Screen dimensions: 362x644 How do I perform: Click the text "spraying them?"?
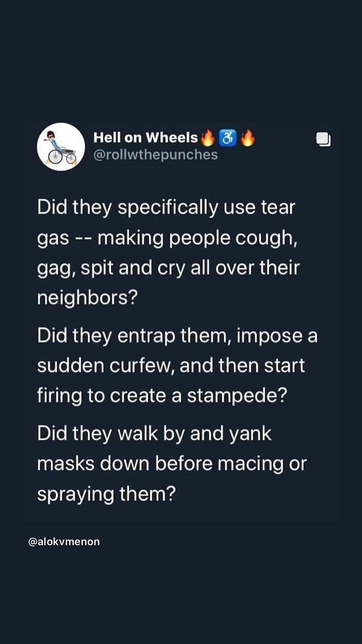tap(106, 493)
